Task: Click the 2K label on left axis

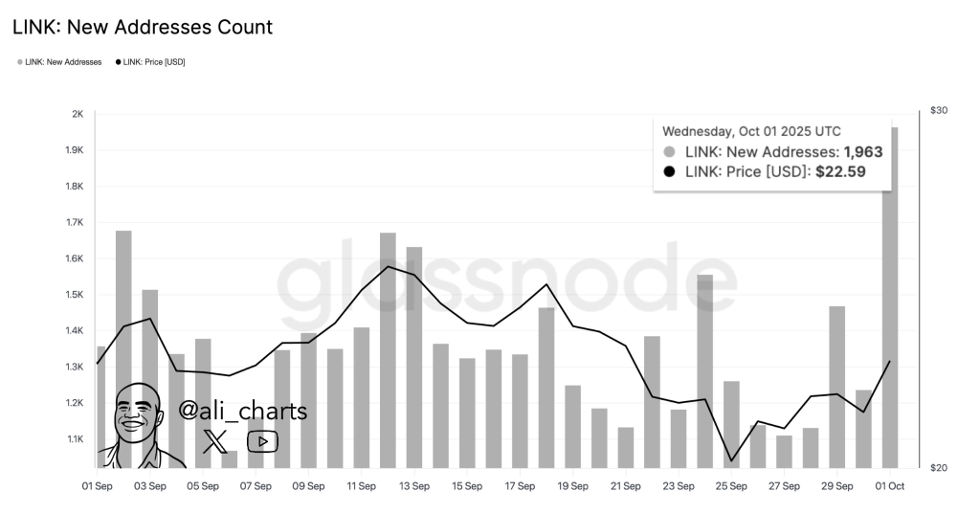Action: pyautogui.click(x=78, y=114)
